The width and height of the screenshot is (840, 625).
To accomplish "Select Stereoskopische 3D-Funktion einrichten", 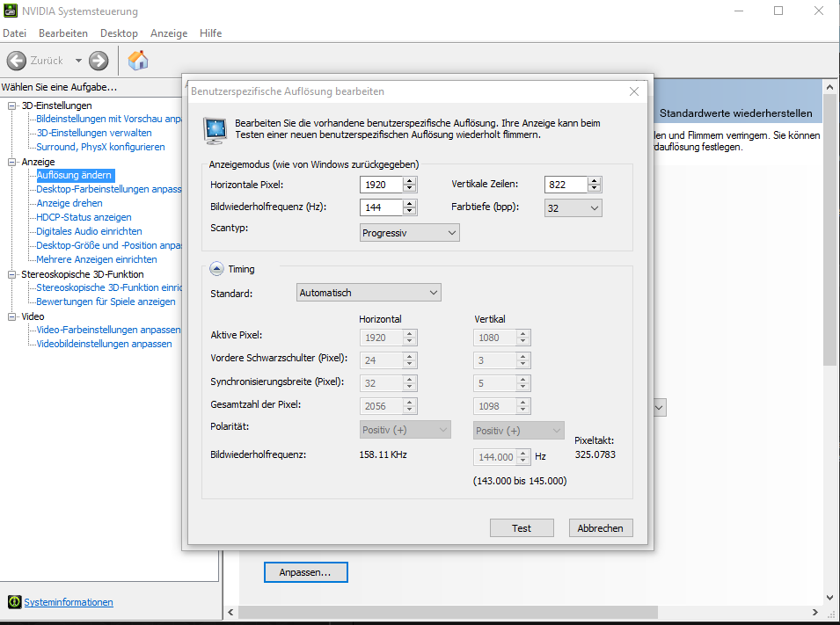I will (x=109, y=287).
